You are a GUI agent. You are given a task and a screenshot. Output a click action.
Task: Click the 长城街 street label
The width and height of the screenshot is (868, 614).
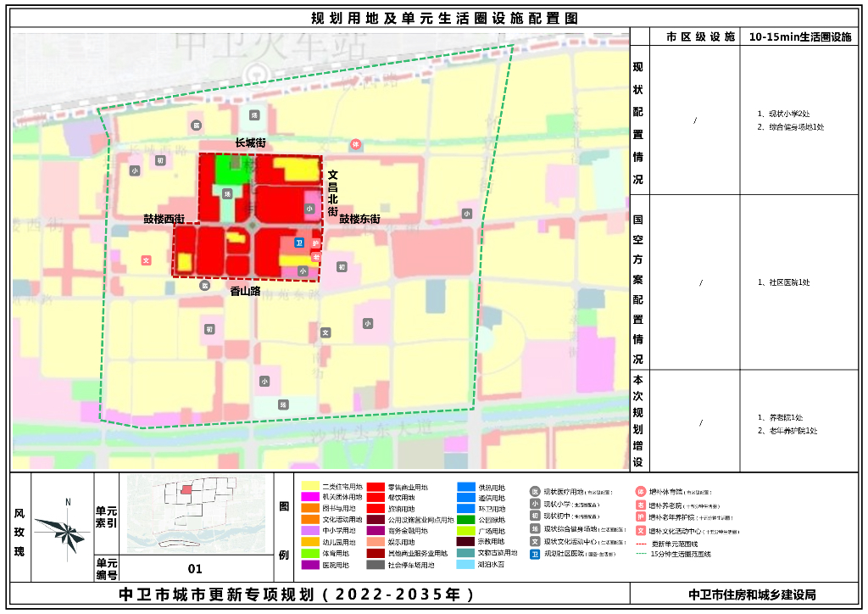tap(250, 142)
